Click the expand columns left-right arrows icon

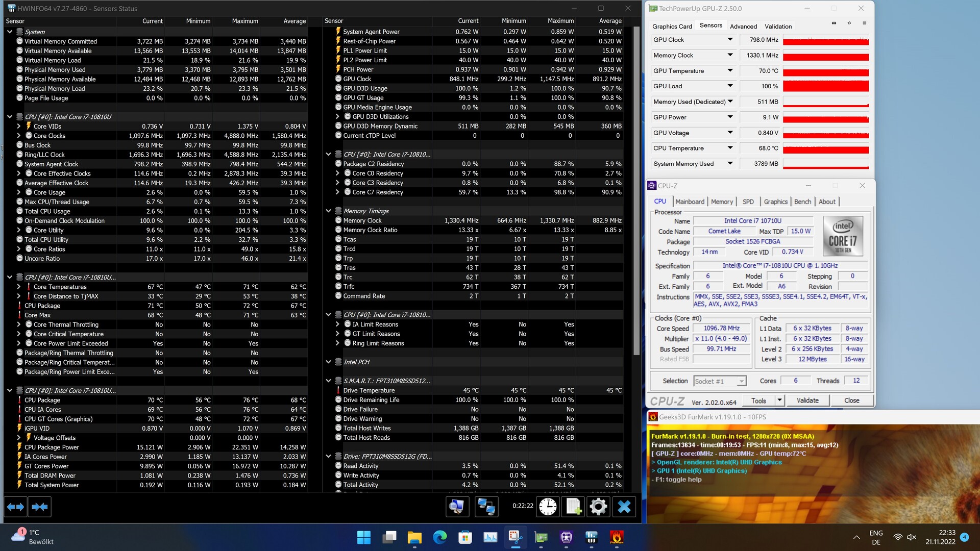tap(15, 507)
